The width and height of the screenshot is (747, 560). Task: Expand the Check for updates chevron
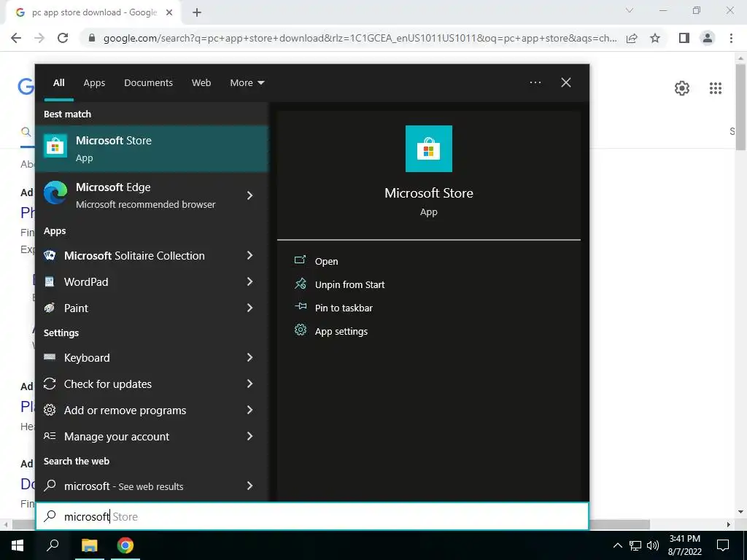pos(249,384)
